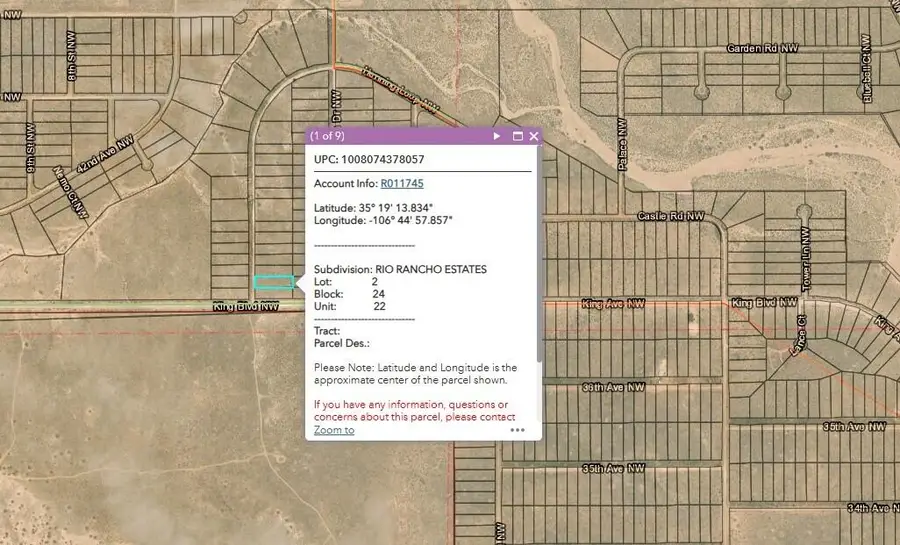Click the Tower Ln NW label
Viewport: 900px width, 545px height.
(806, 259)
